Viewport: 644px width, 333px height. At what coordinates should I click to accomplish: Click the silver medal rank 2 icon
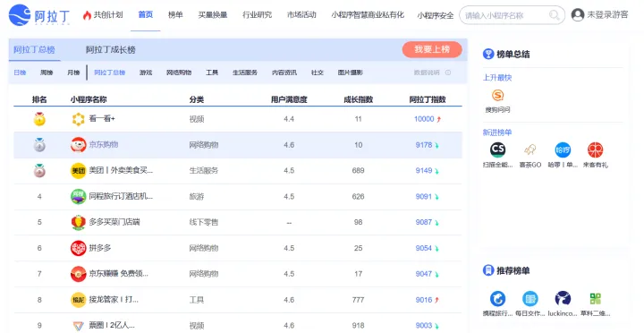point(39,145)
